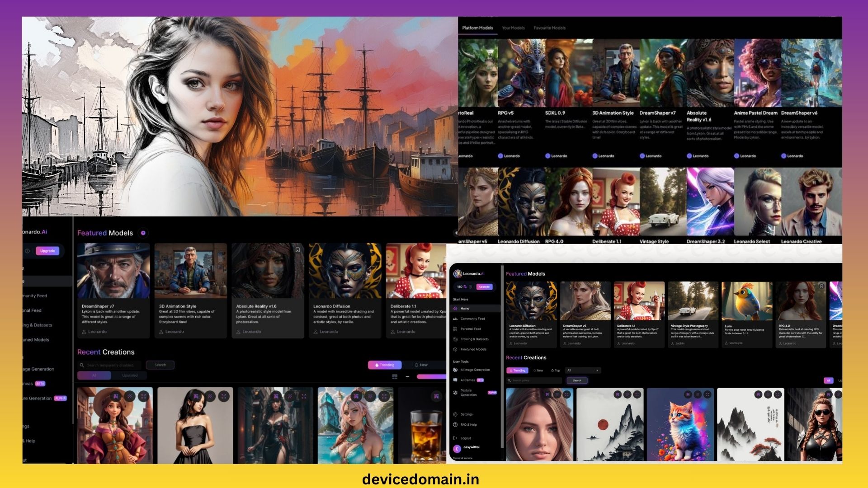Click the Settings gear in sidebar
This screenshot has height=488, width=868.
[x=456, y=414]
